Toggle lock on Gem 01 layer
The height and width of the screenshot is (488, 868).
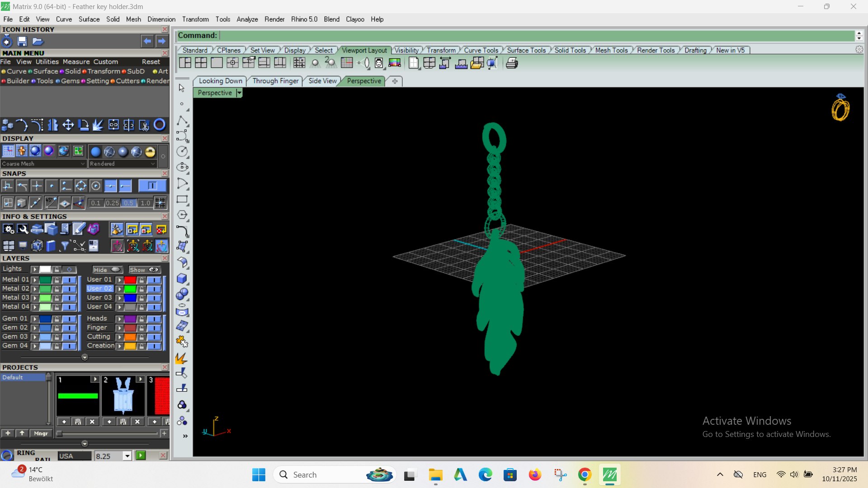coord(57,319)
